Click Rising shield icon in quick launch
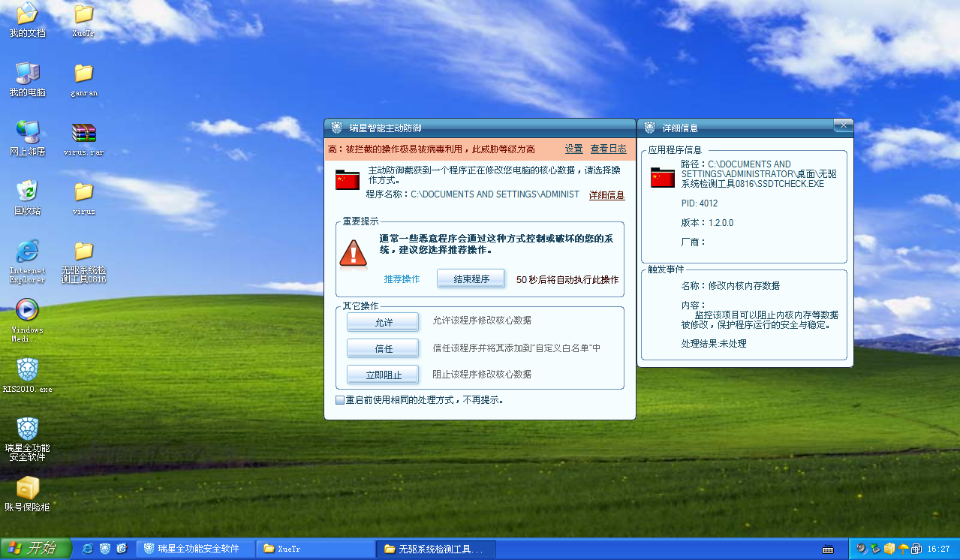 105,549
